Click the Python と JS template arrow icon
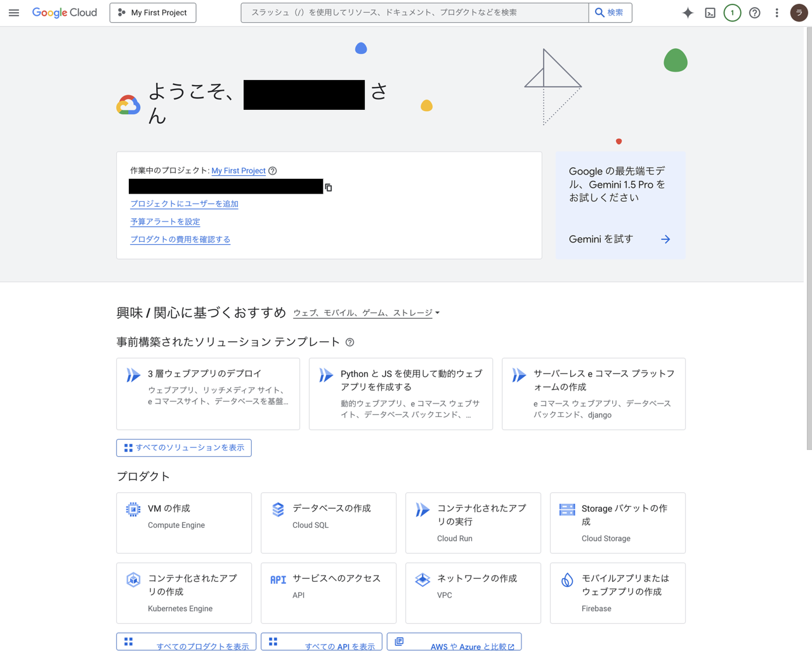812x651 pixels. [x=326, y=375]
